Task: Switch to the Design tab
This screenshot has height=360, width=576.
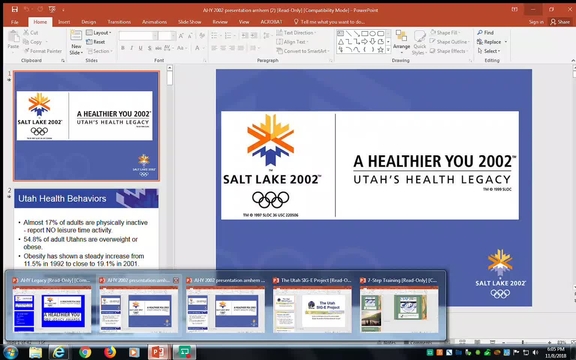Action: click(x=89, y=22)
